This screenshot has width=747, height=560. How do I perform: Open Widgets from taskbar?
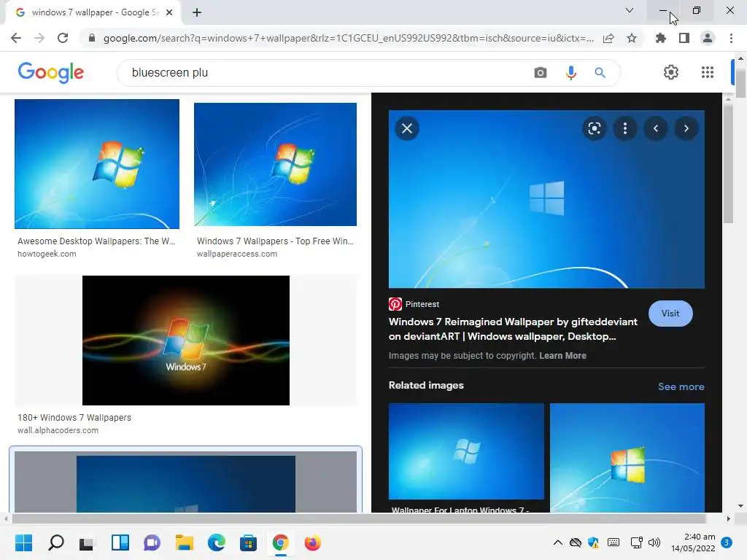(x=120, y=542)
